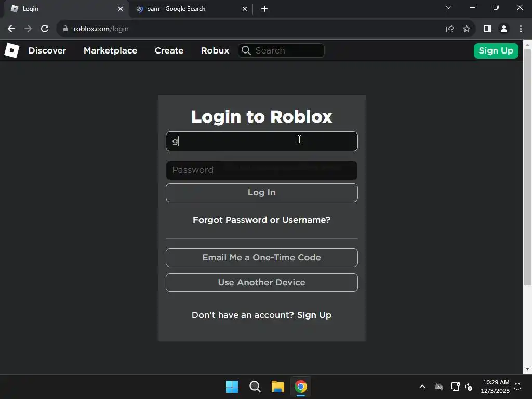Click the OneDrive cloud tray icon

439,387
